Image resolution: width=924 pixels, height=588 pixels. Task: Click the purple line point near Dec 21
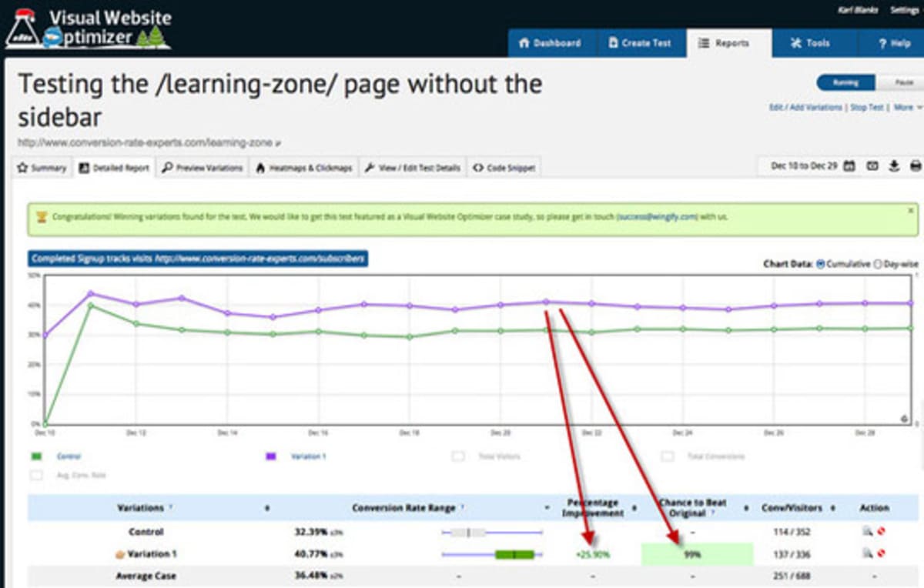(546, 302)
